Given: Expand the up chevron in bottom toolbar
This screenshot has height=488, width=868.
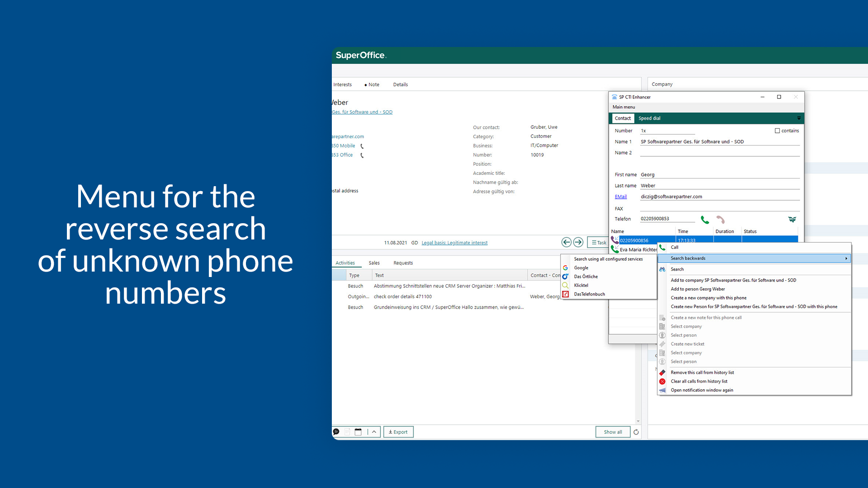Looking at the screenshot, I should tap(374, 432).
